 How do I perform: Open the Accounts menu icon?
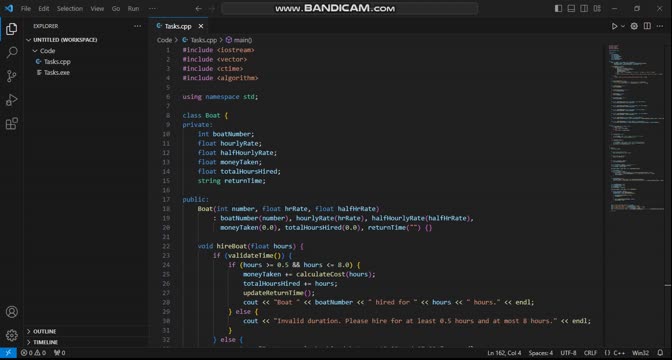click(x=12, y=312)
